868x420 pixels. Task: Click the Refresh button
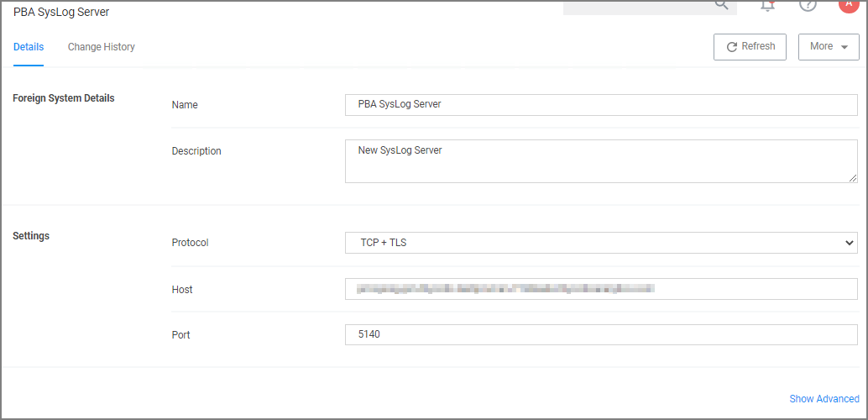750,47
